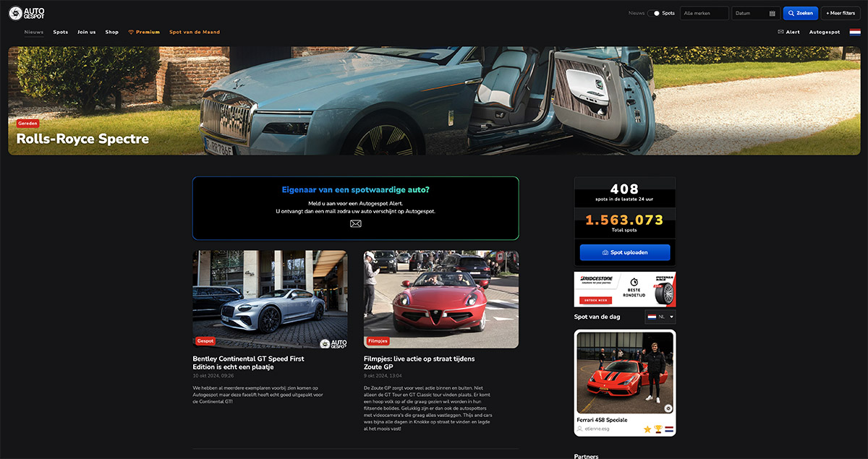The height and width of the screenshot is (459, 868).
Task: Click the envelope icon next to Alert
Action: click(780, 32)
